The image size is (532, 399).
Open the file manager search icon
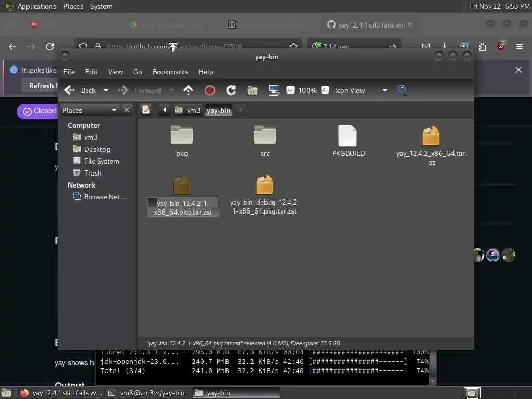[403, 90]
